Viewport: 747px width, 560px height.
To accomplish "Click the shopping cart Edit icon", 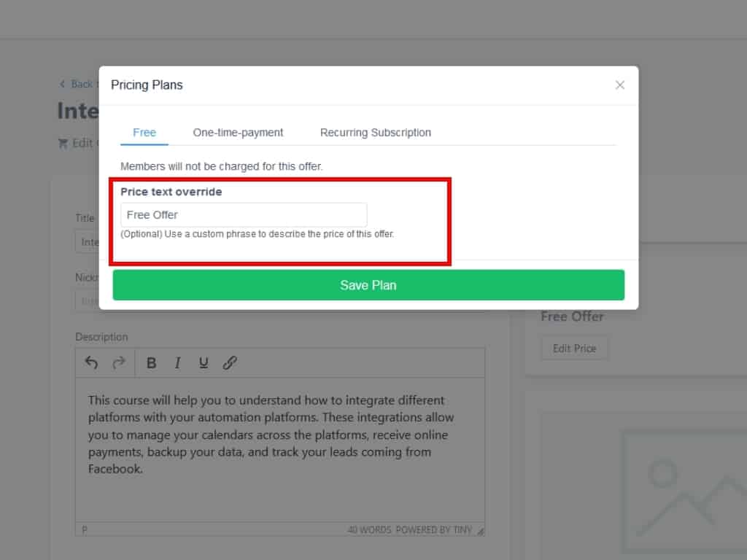I will (x=63, y=143).
